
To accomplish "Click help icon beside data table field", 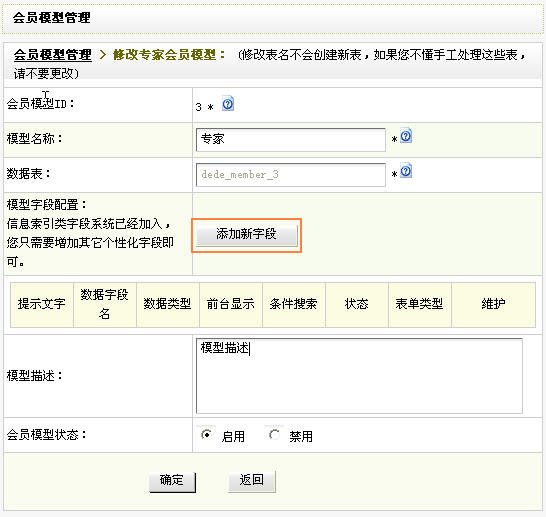I will tap(406, 171).
